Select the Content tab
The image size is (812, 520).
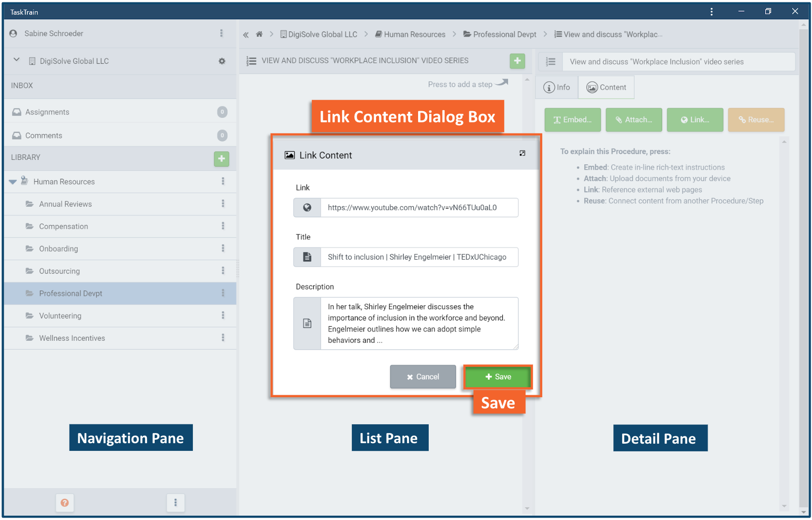(x=606, y=87)
